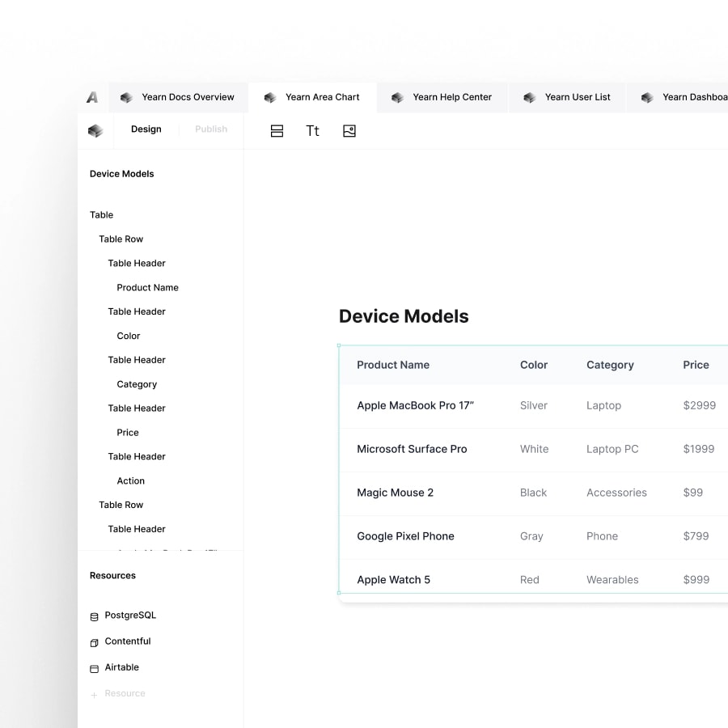The width and height of the screenshot is (728, 728).
Task: Select Table Header above Product Name
Action: [x=137, y=263]
